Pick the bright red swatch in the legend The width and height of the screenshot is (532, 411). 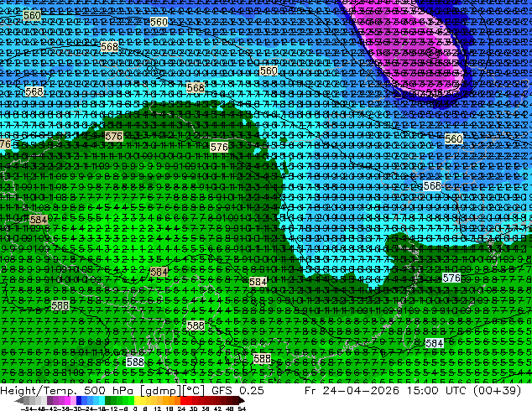point(183,400)
